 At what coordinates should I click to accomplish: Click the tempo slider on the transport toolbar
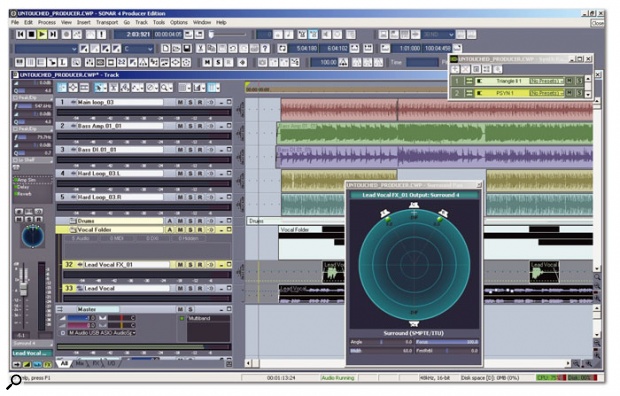[x=211, y=34]
